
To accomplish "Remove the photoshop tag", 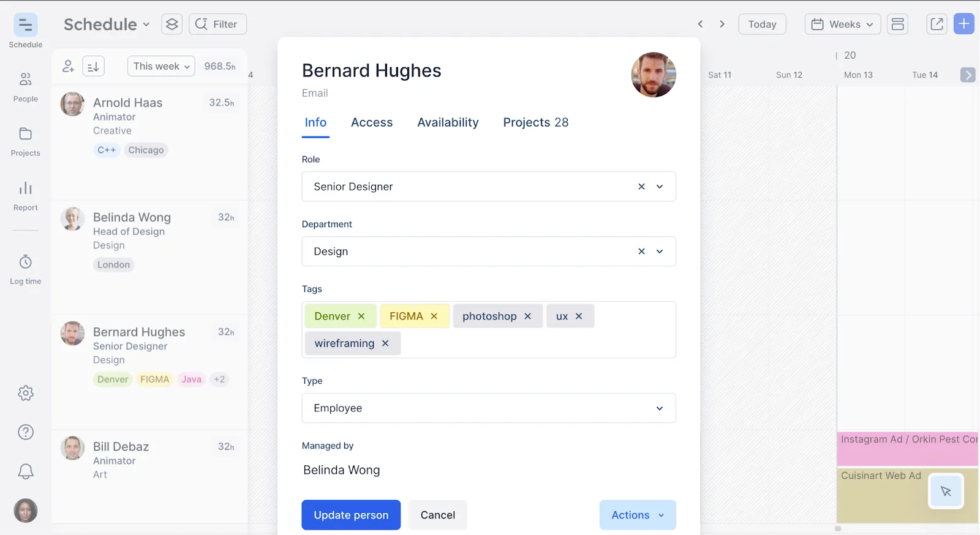I will point(528,316).
